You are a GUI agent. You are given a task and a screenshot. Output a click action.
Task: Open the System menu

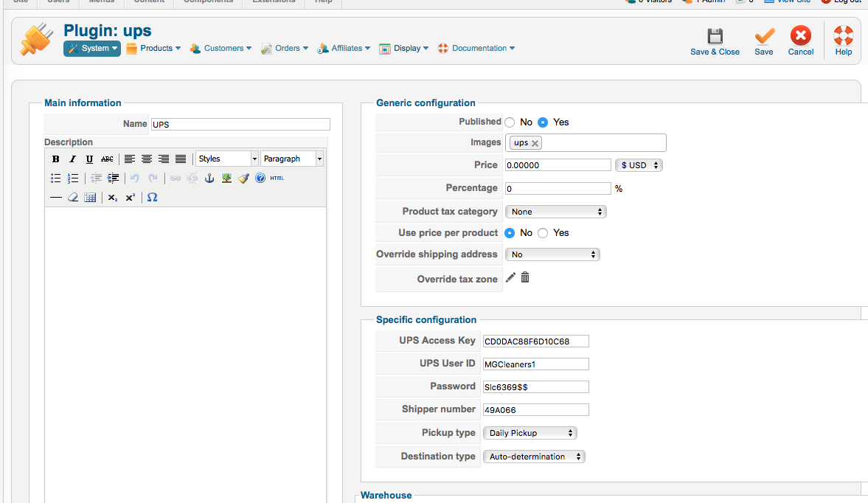92,48
